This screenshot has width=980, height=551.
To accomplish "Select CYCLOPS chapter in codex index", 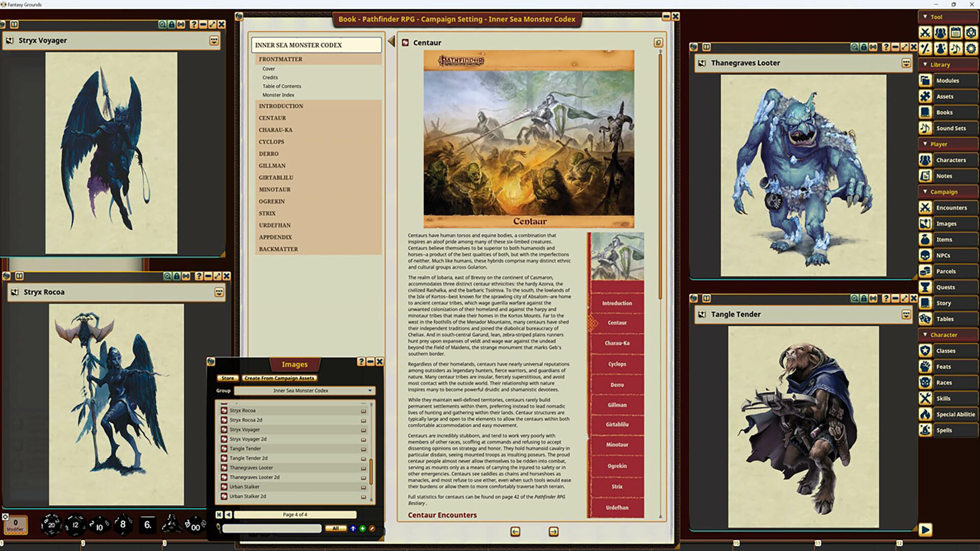I will pos(271,142).
